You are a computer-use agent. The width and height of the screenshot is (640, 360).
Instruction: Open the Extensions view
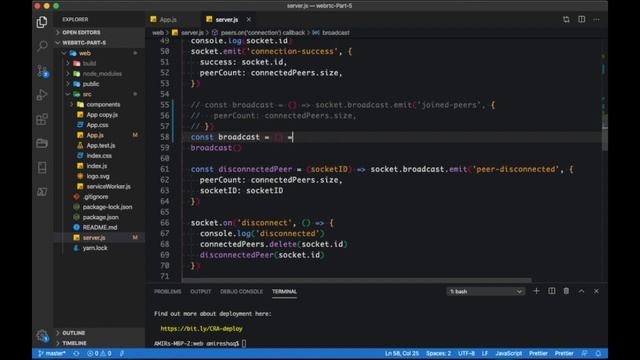42,119
